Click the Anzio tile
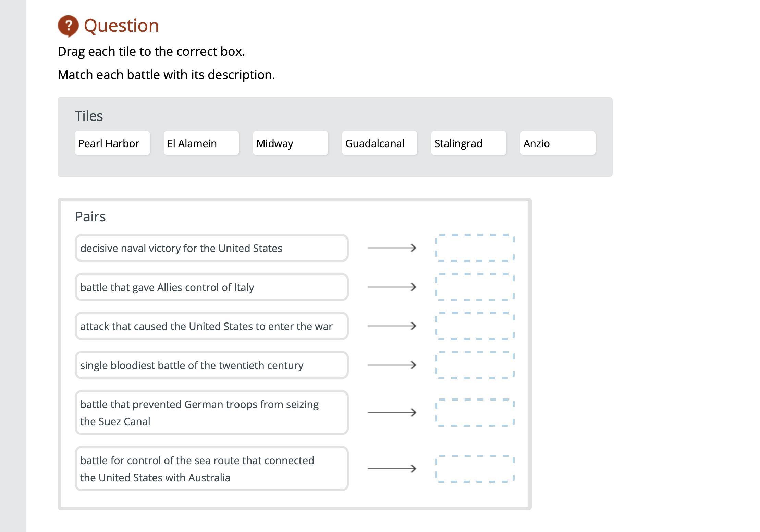Image resolution: width=760 pixels, height=532 pixels. tap(557, 143)
